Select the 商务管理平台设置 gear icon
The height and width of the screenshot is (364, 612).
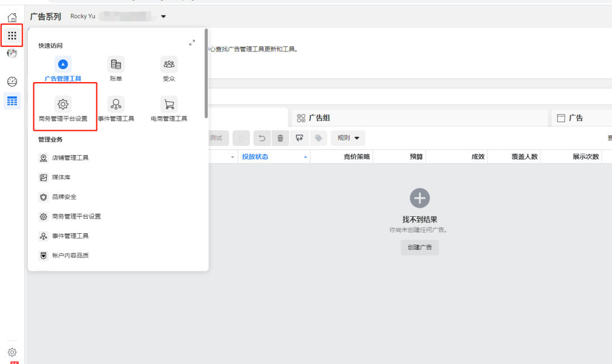click(x=63, y=104)
